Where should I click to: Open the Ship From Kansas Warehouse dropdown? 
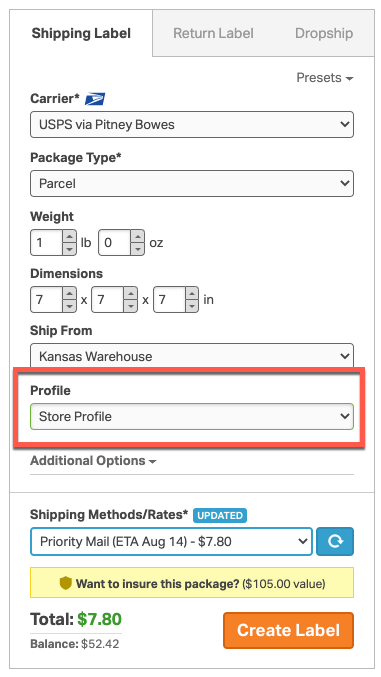pyautogui.click(x=192, y=355)
